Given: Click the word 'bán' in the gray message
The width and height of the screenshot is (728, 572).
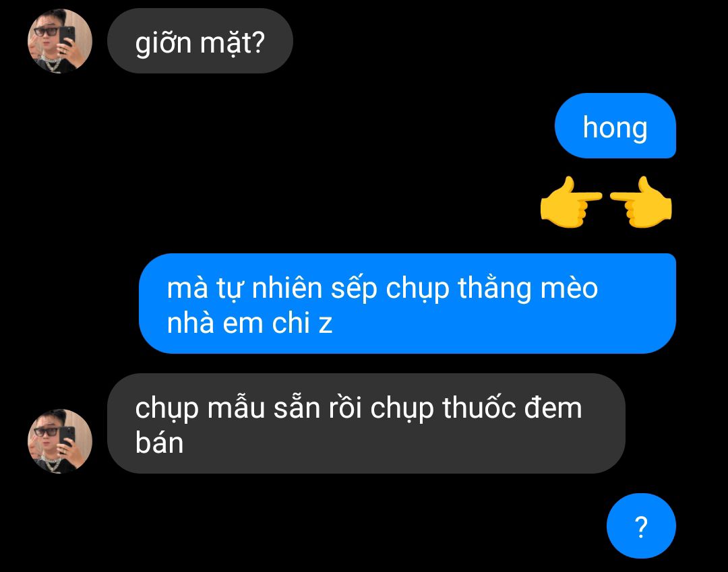Looking at the screenshot, I should 159,443.
